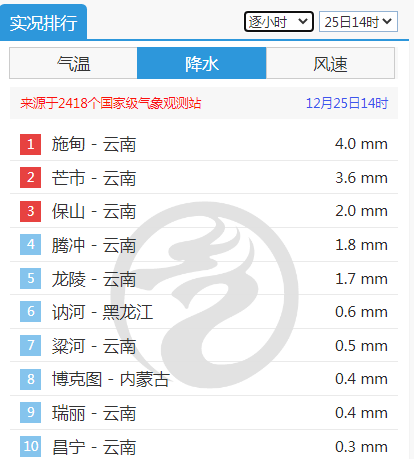Click the rank 1 red badge
Image resolution: width=414 pixels, height=459 pixels.
30,144
